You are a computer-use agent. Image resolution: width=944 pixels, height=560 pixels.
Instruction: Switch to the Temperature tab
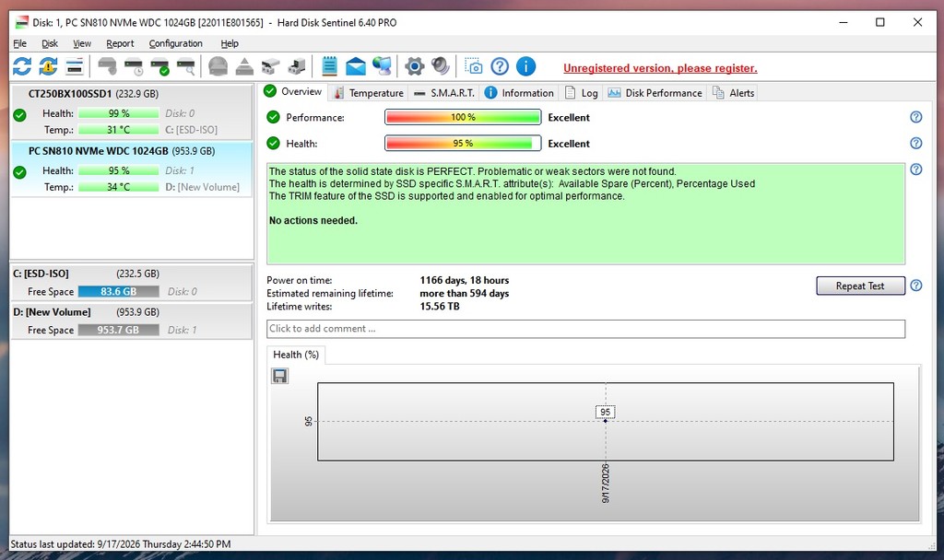(369, 93)
